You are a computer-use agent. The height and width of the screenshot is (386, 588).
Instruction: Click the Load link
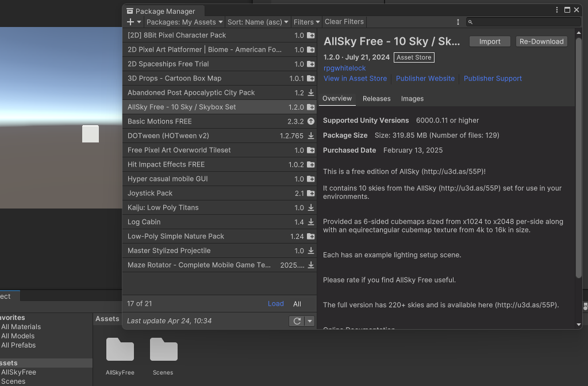click(276, 304)
